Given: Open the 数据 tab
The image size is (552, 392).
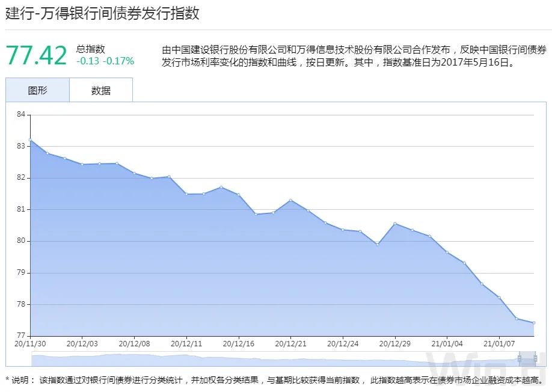Looking at the screenshot, I should tap(101, 90).
